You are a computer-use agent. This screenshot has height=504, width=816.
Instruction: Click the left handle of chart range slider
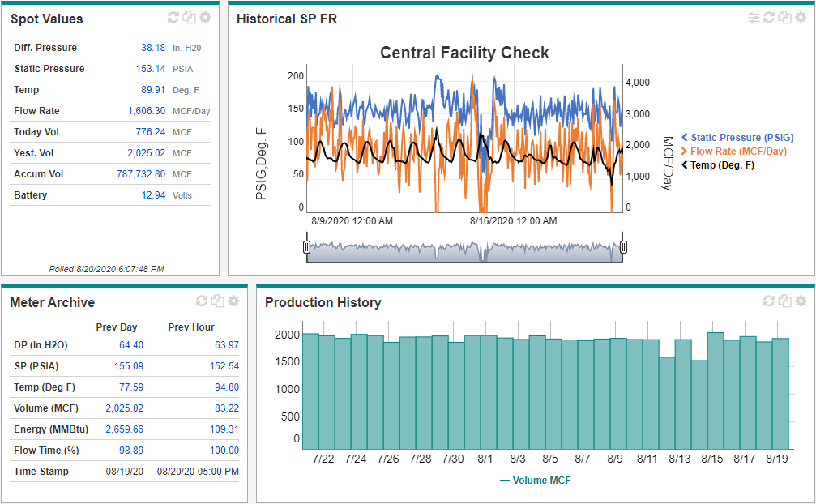306,247
